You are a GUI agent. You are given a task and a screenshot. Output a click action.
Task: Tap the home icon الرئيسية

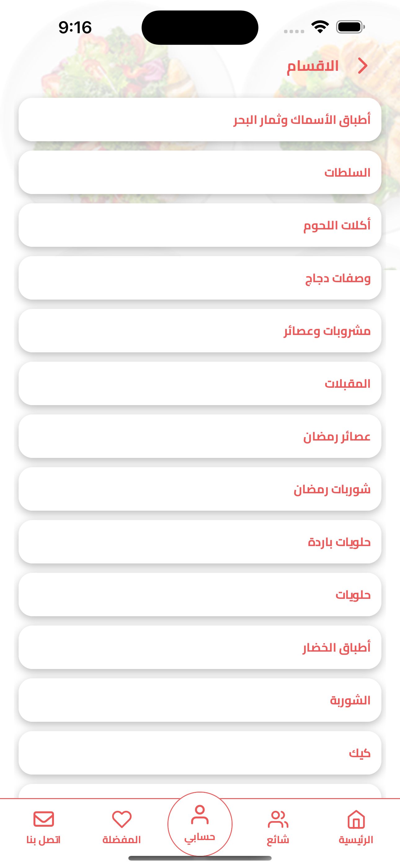point(356,820)
